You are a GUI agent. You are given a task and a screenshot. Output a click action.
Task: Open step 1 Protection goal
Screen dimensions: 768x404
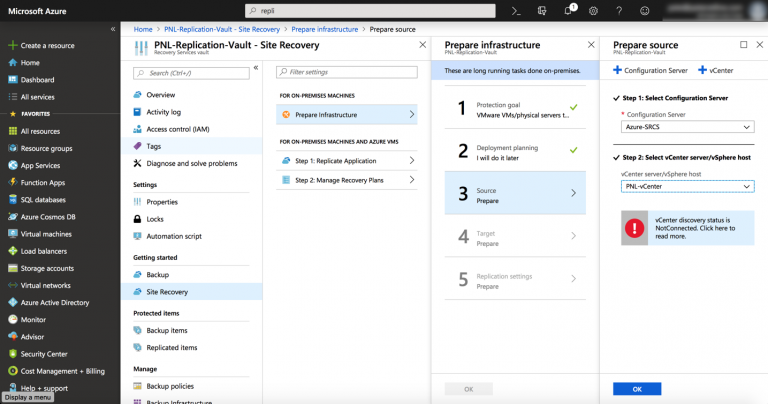pyautogui.click(x=515, y=108)
